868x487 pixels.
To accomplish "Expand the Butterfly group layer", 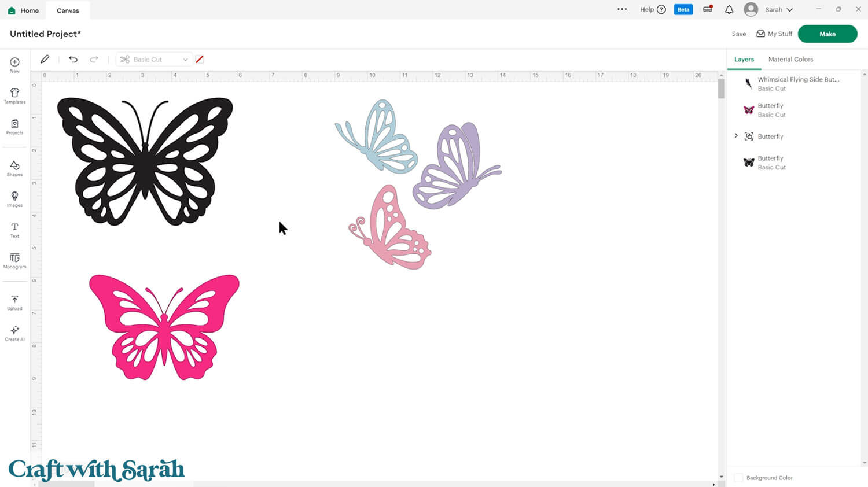I will coord(736,136).
